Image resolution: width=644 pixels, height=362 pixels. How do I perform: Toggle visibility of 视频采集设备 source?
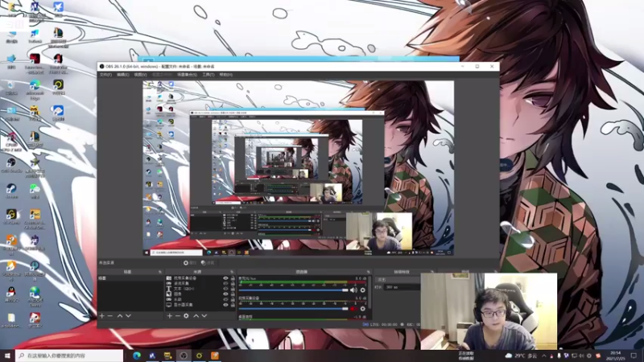point(225,278)
